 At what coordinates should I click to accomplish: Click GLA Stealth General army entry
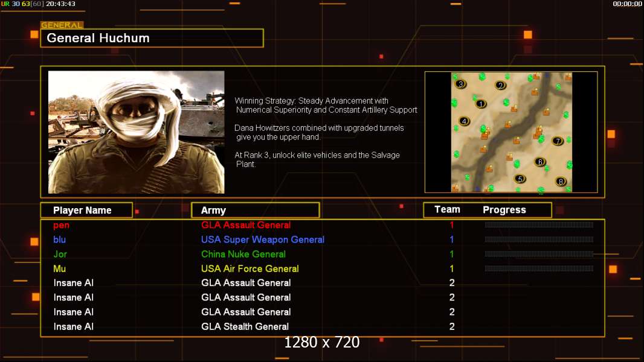point(245,326)
